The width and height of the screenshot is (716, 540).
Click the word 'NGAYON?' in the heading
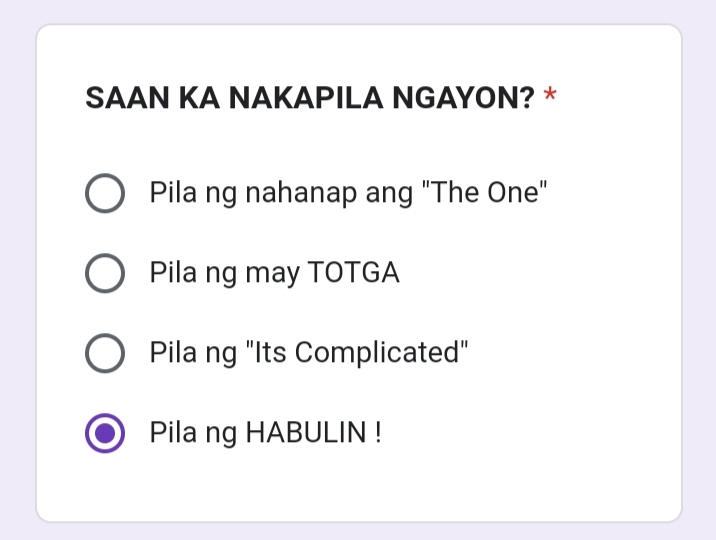coord(463,98)
